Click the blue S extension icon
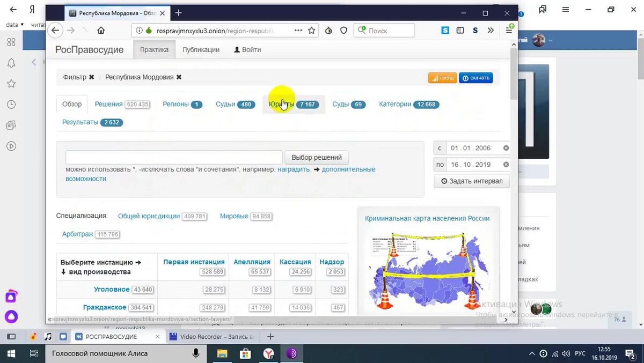 click(445, 31)
